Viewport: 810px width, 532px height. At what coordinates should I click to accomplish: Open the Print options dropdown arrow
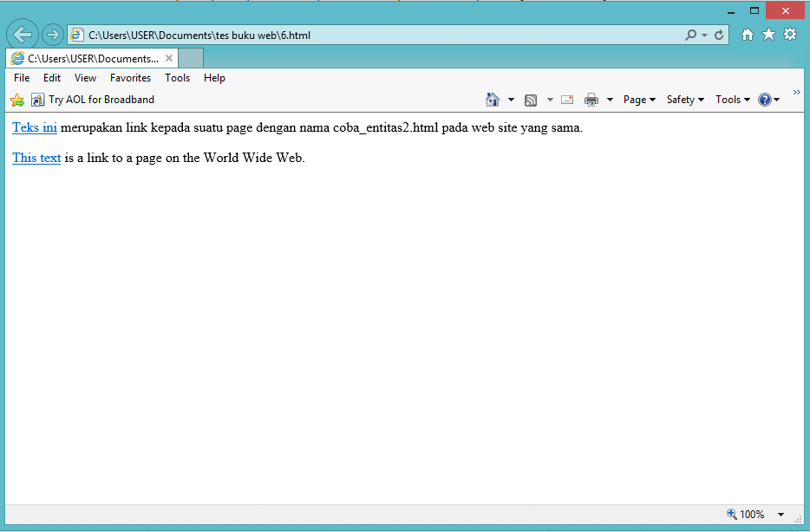[x=610, y=100]
